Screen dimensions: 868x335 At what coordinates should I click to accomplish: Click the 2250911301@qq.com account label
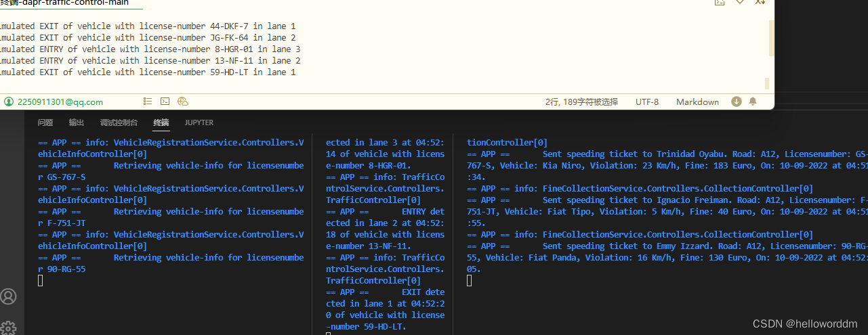[x=60, y=102]
